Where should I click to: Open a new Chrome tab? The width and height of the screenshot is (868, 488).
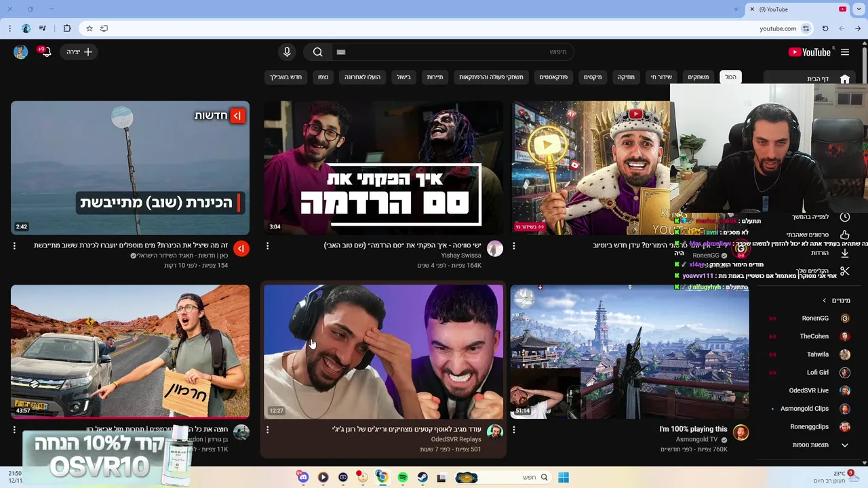pyautogui.click(x=736, y=9)
